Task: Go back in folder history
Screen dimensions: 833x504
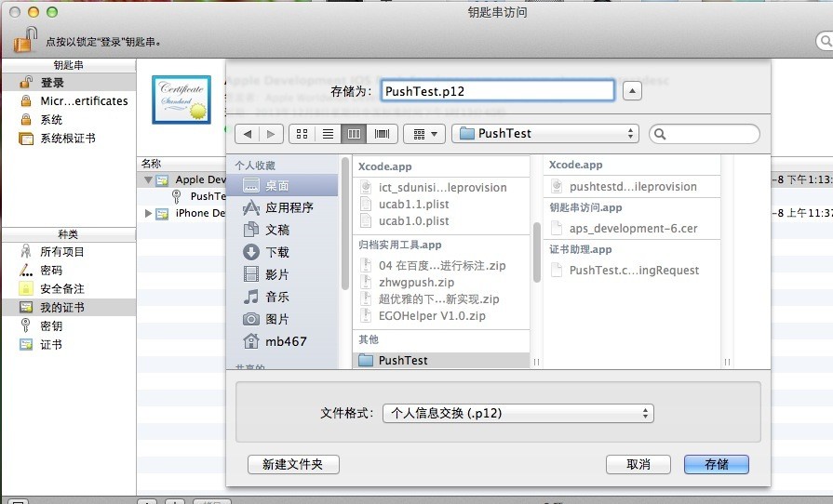Action: tap(247, 134)
